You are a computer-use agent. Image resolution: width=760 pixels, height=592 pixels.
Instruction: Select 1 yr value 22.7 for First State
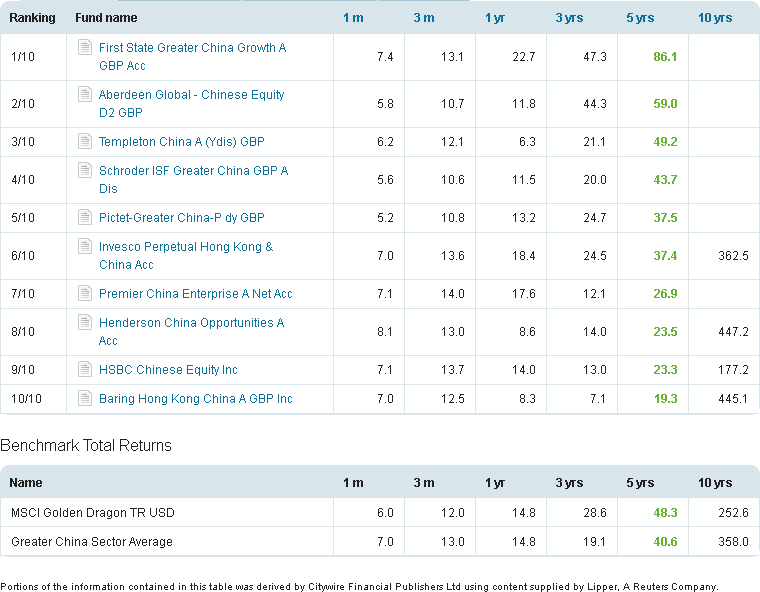[x=523, y=57]
